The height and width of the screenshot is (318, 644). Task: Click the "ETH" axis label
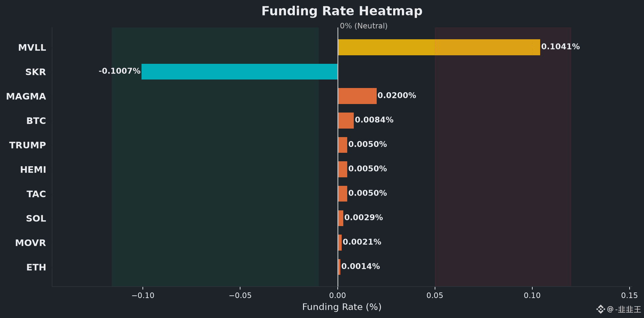pos(36,268)
